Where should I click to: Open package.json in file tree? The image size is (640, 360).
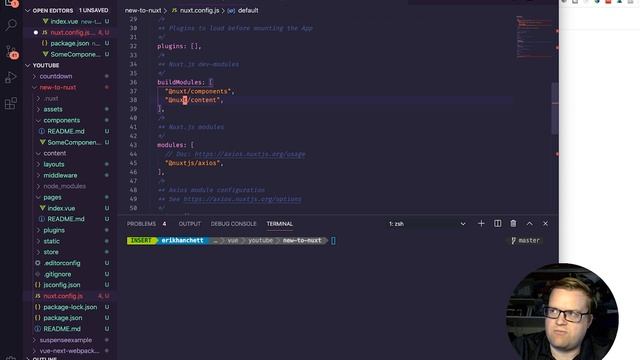point(63,318)
